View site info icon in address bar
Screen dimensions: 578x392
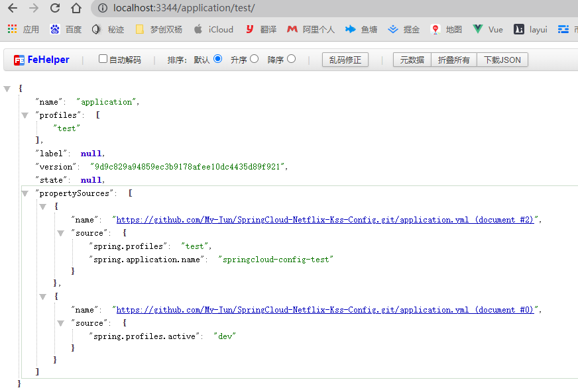pos(103,8)
